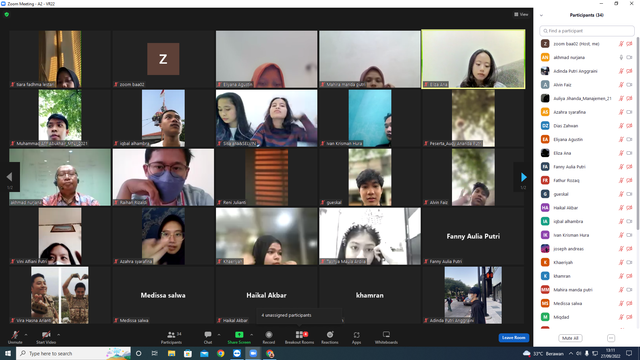Collapse the Participants panel chevron
Image resolution: width=640 pixels, height=360 pixels.
point(541,15)
